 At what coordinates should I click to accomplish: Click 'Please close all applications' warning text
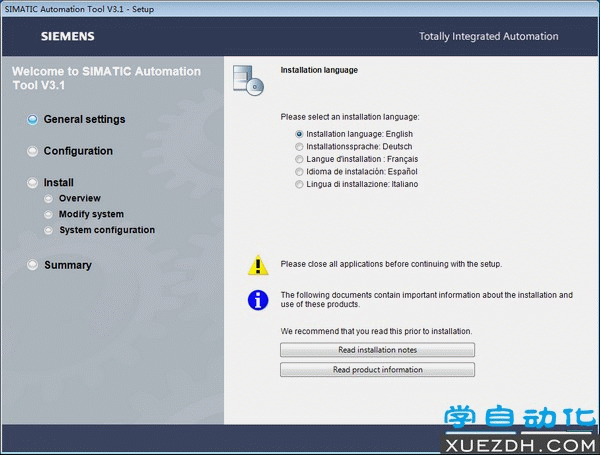point(391,264)
